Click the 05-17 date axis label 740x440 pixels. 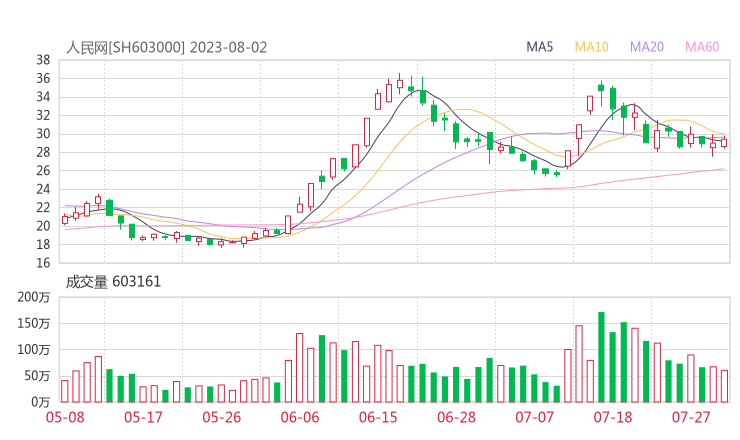(x=143, y=417)
